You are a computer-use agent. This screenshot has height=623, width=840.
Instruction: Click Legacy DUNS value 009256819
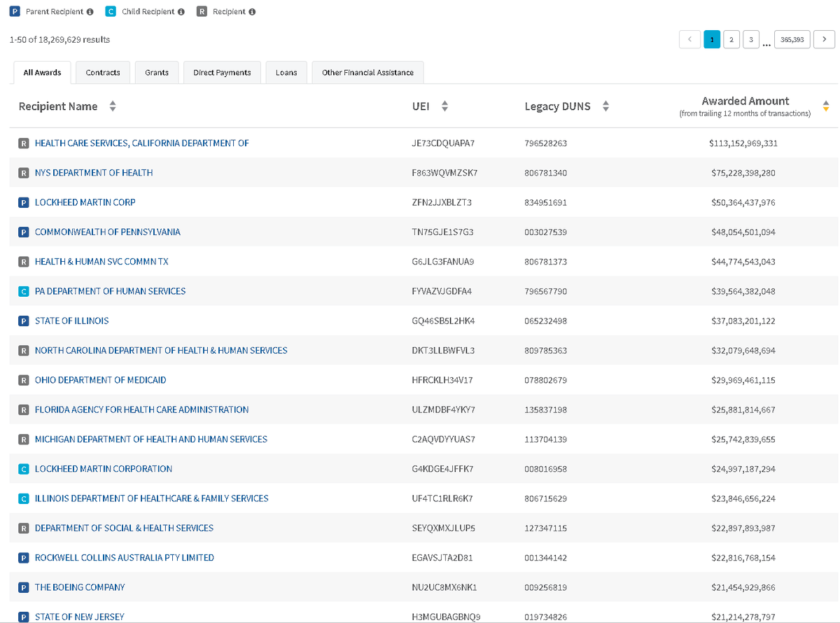[545, 587]
